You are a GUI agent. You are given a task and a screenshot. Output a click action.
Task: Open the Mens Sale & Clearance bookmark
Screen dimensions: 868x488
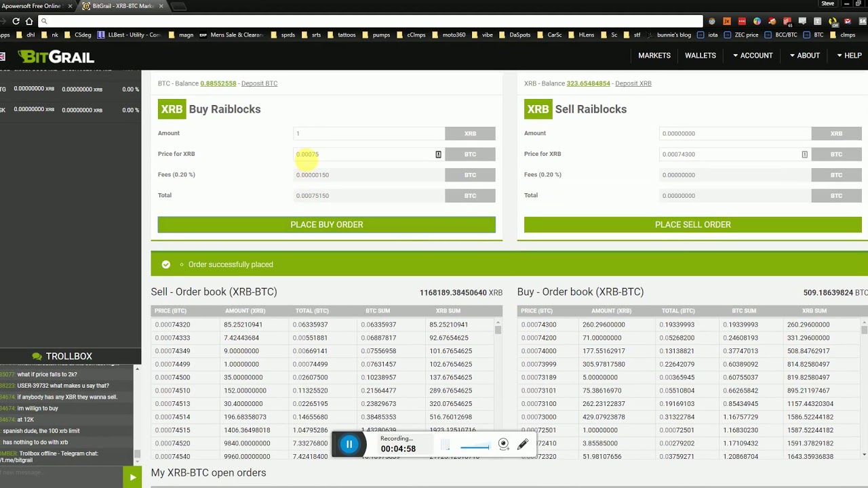(231, 35)
